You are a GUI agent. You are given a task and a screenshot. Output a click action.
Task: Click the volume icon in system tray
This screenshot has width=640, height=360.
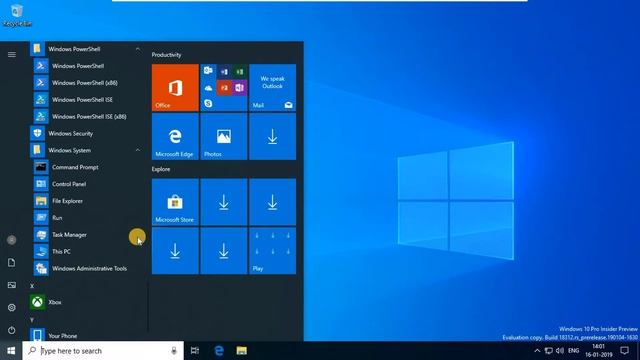point(560,351)
